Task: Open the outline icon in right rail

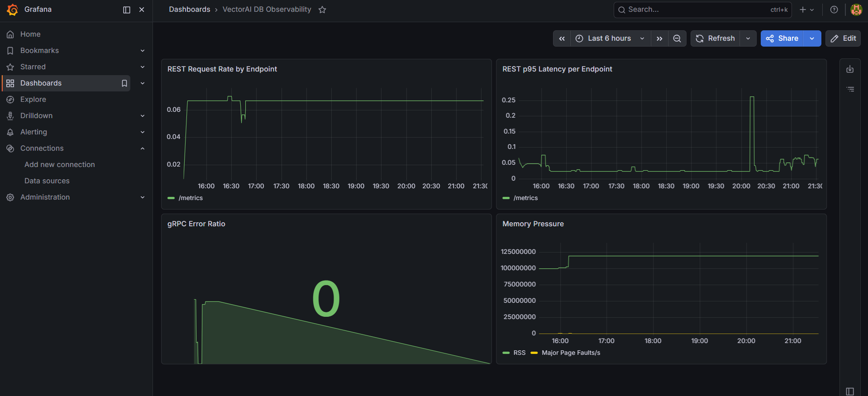Action: (x=850, y=89)
